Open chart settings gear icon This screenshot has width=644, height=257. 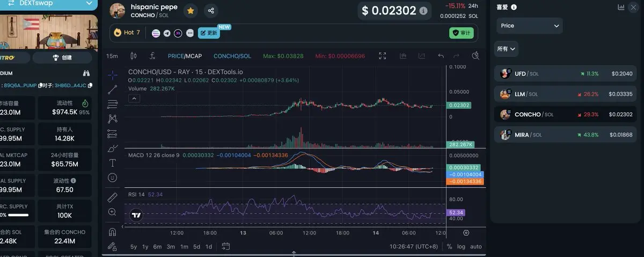466,233
